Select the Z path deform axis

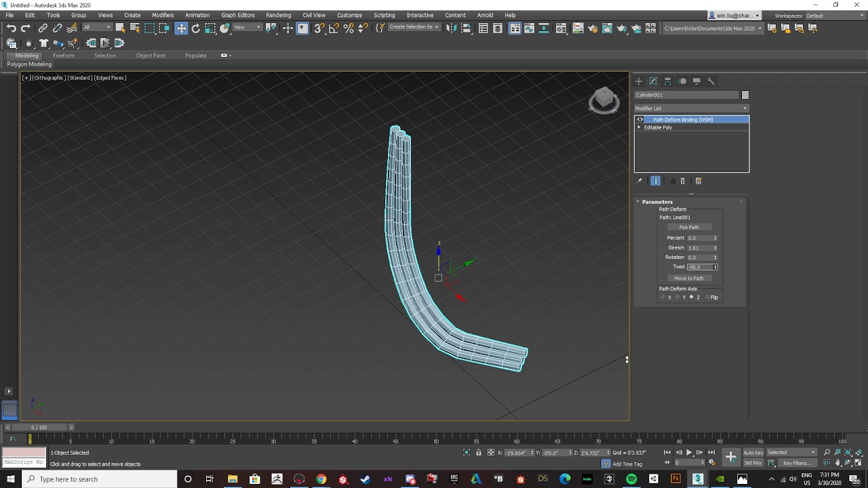(691, 298)
